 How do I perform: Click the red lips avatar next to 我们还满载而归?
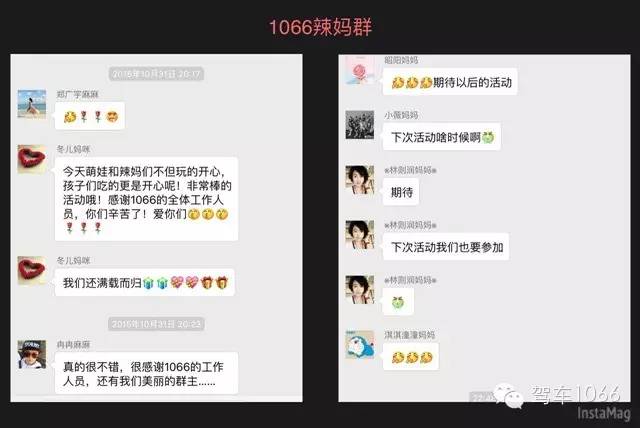[x=32, y=270]
